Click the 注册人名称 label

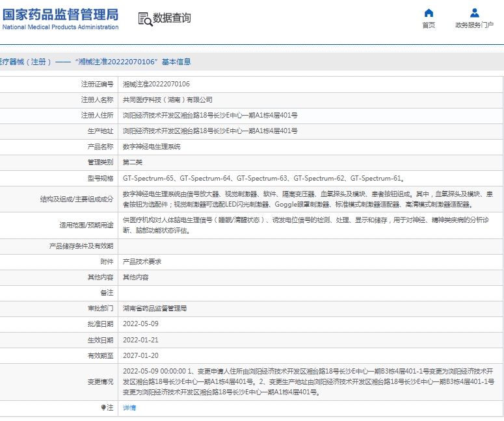point(97,100)
